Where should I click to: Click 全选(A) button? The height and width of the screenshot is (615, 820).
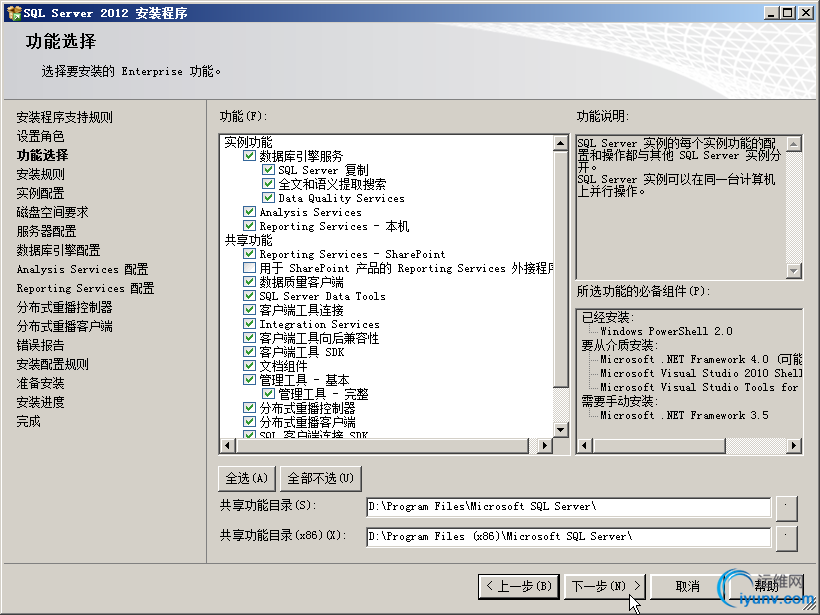246,478
